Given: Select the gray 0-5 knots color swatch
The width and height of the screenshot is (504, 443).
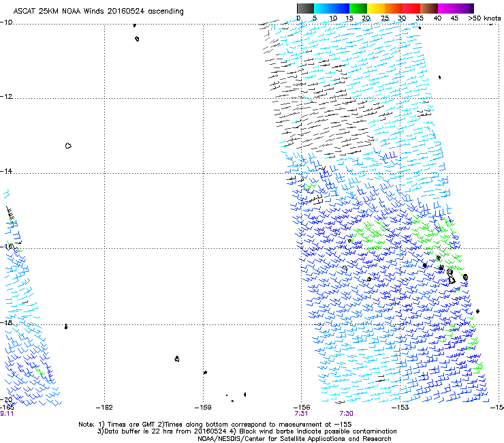Looking at the screenshot, I should tap(305, 8).
